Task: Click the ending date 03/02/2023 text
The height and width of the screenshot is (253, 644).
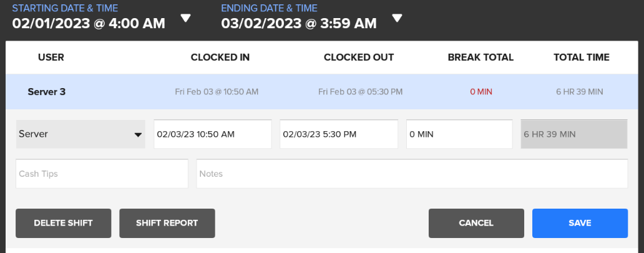Action: [x=298, y=24]
